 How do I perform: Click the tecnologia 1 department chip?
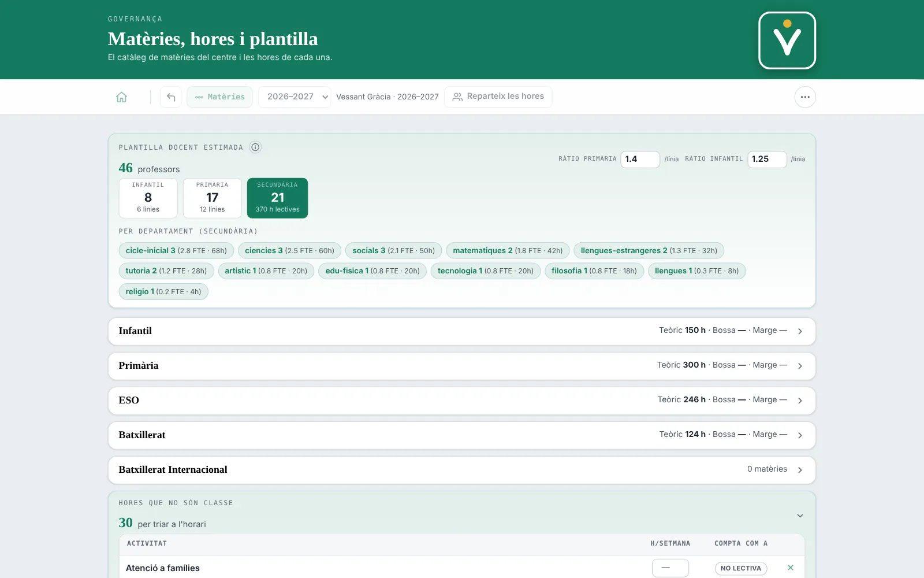(x=486, y=271)
